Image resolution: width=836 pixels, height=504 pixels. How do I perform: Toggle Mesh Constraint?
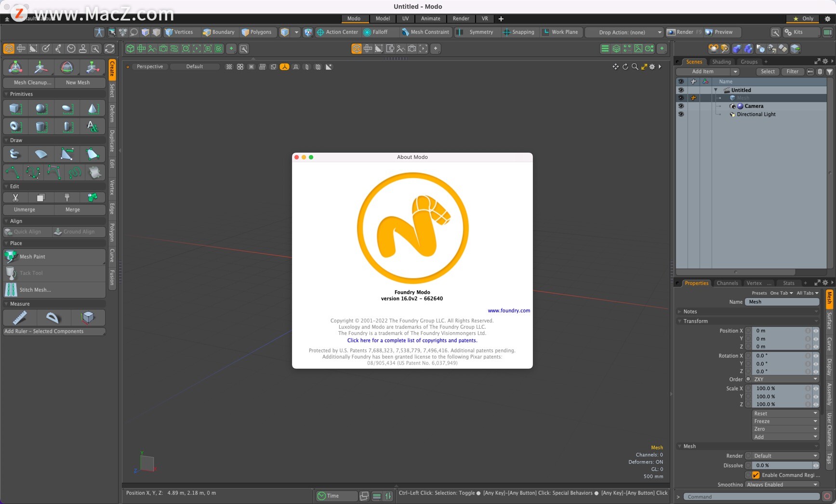tap(425, 32)
